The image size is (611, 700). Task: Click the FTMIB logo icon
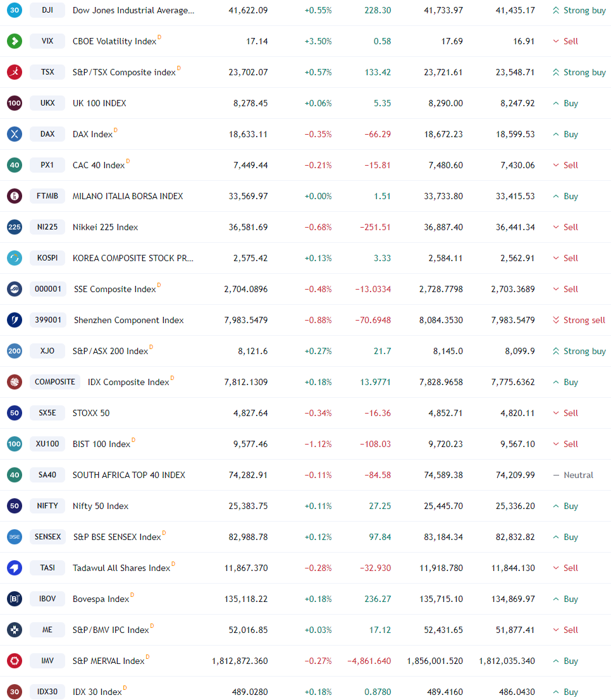point(15,196)
